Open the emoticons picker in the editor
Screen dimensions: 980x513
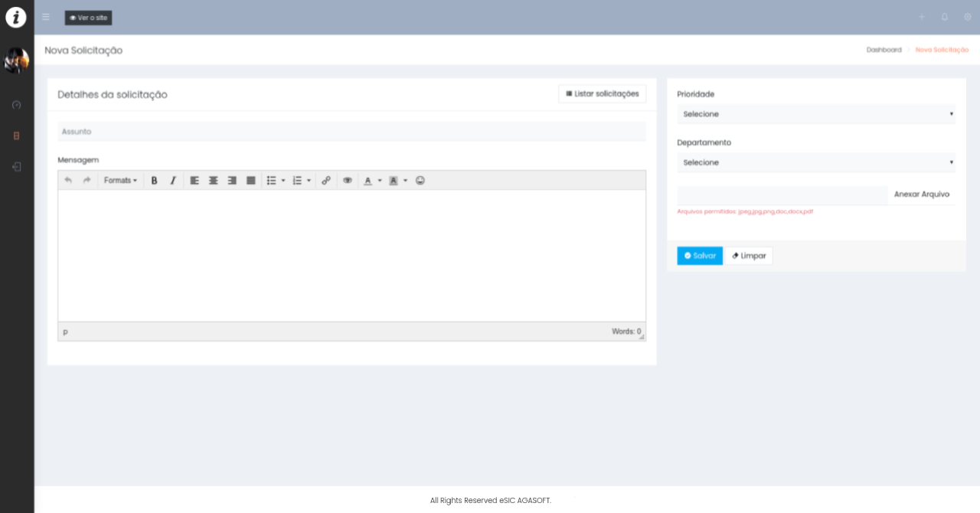point(420,181)
